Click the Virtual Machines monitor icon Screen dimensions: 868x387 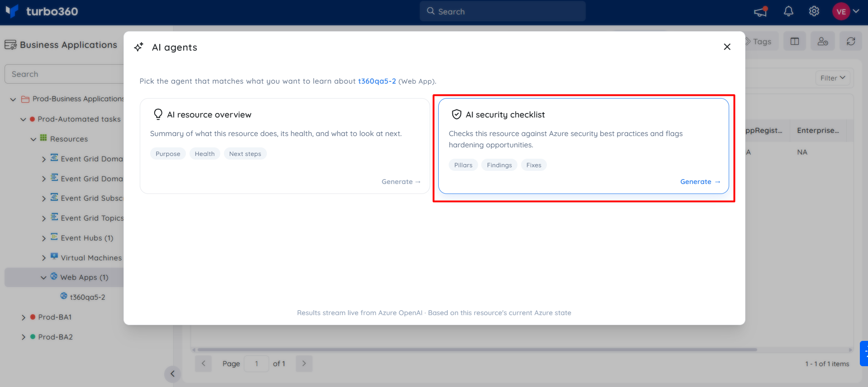54,256
